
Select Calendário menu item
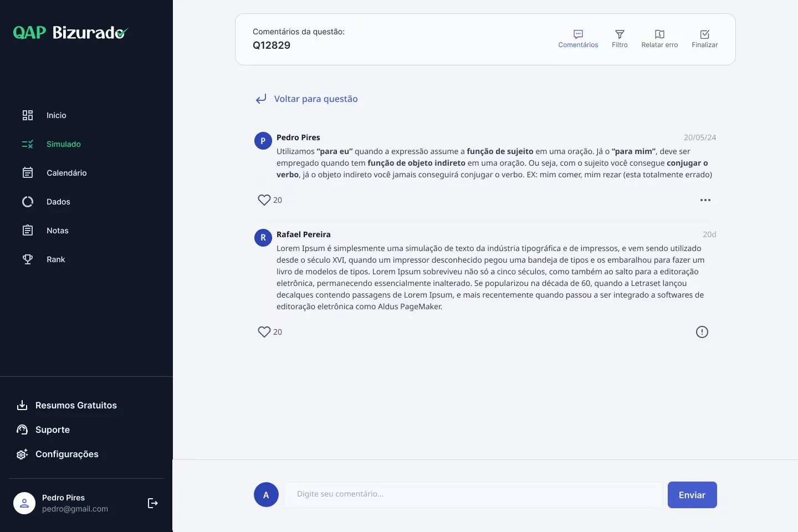point(66,173)
